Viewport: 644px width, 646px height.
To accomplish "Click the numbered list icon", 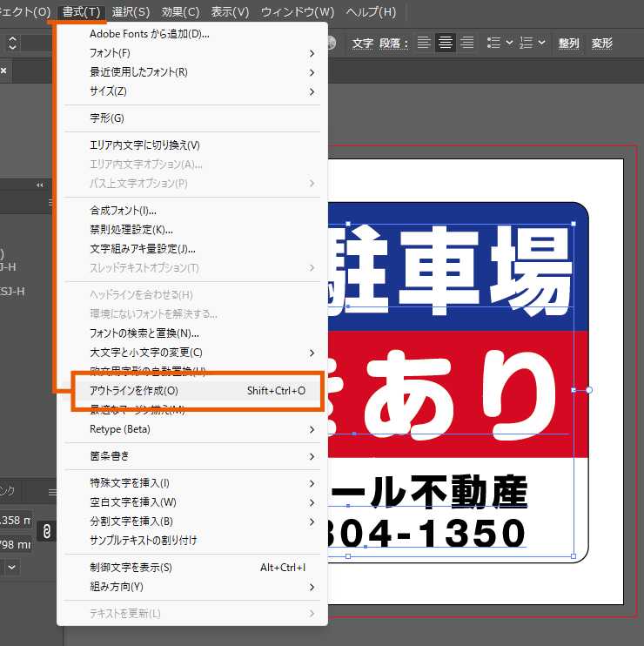I will click(x=526, y=43).
